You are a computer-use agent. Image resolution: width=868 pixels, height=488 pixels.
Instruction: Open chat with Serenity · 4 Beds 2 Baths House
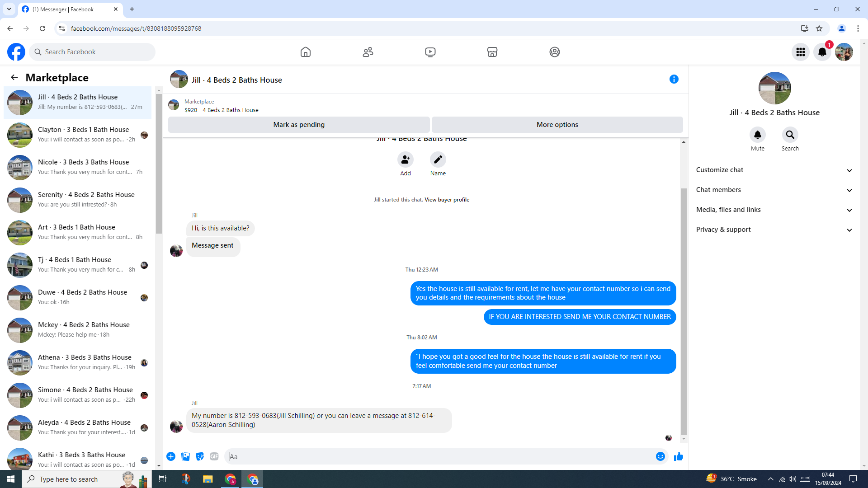(78, 200)
